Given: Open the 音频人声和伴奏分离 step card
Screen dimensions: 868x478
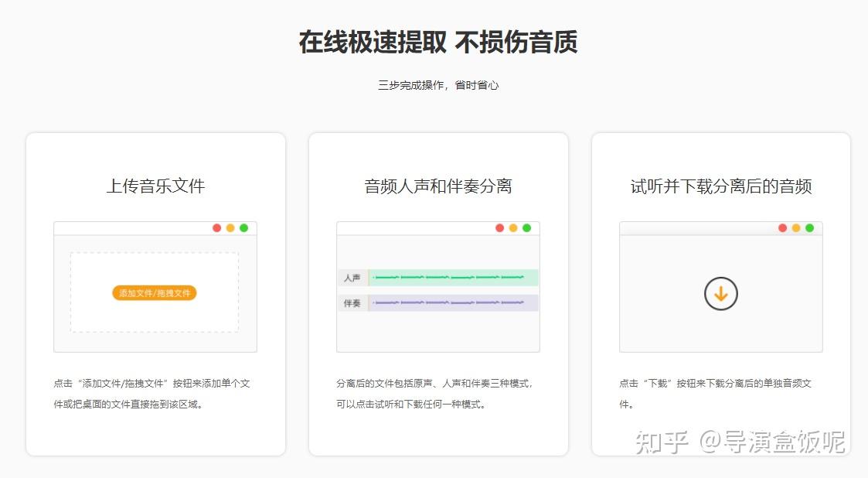Looking at the screenshot, I should [438, 186].
